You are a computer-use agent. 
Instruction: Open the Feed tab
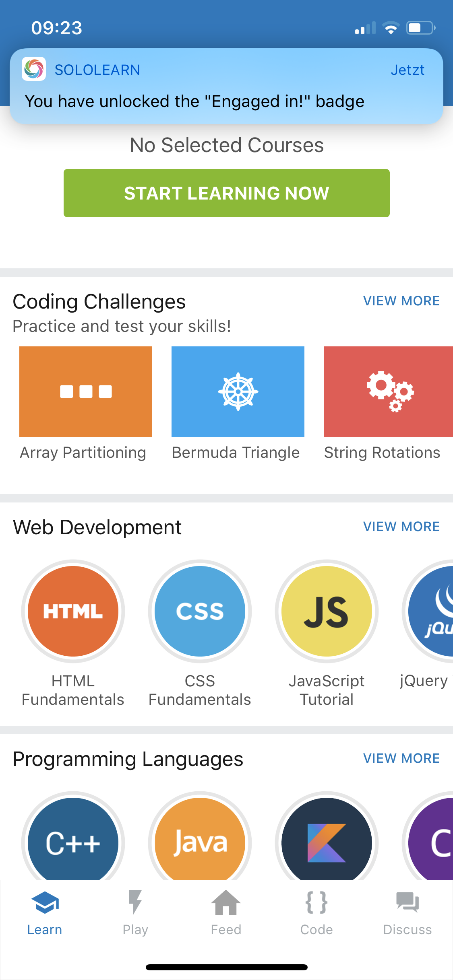tap(226, 912)
